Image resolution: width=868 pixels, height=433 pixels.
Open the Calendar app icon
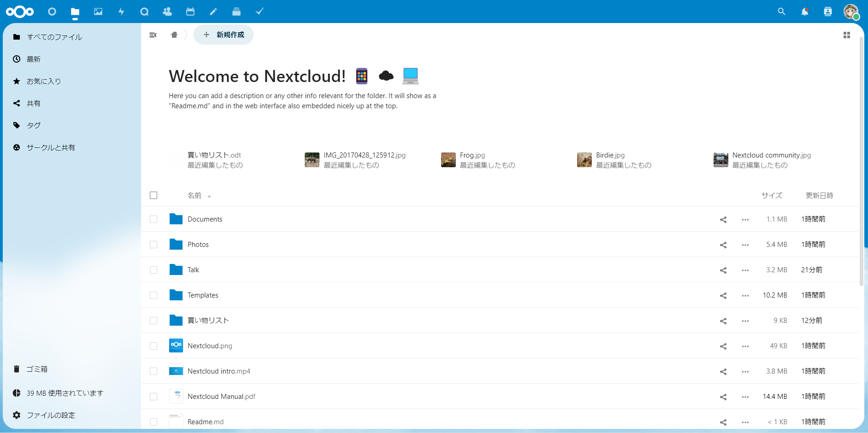190,12
